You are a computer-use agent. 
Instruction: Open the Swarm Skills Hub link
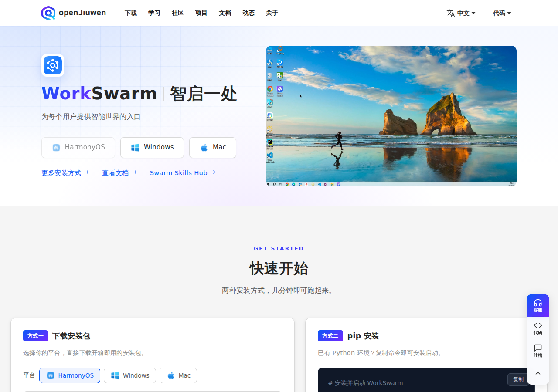point(183,173)
